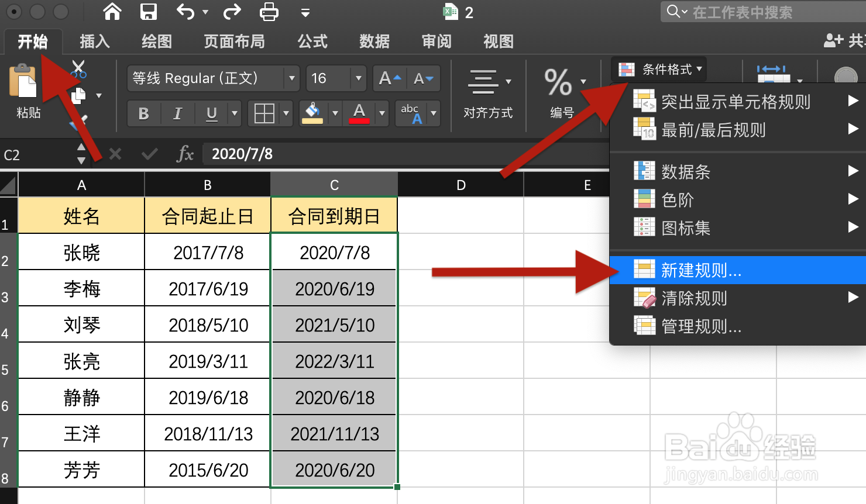
Task: Increase font size
Action: (x=390, y=78)
